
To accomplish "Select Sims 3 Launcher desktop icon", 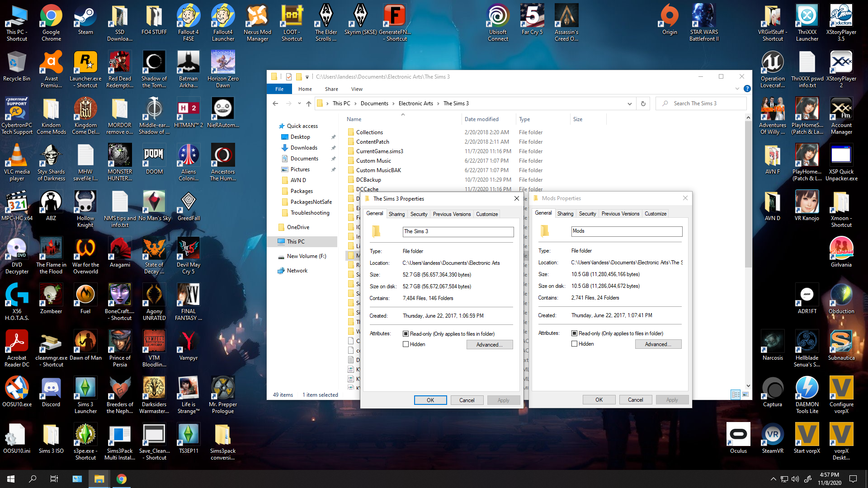I will pyautogui.click(x=85, y=395).
